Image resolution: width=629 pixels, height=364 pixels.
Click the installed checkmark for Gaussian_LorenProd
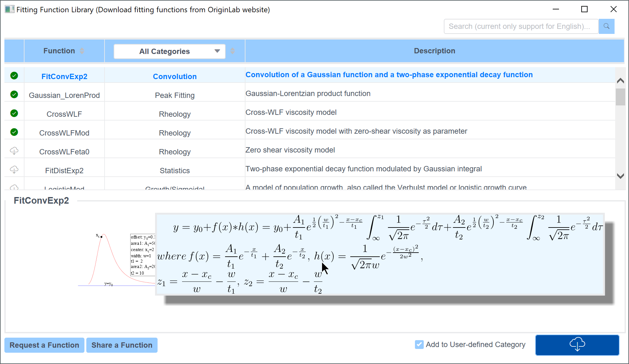point(14,94)
